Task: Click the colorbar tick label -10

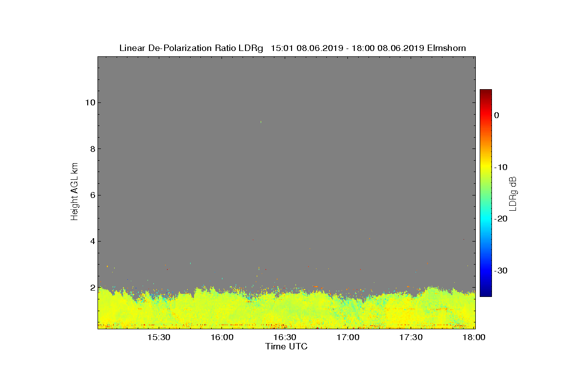Action: pyautogui.click(x=500, y=167)
